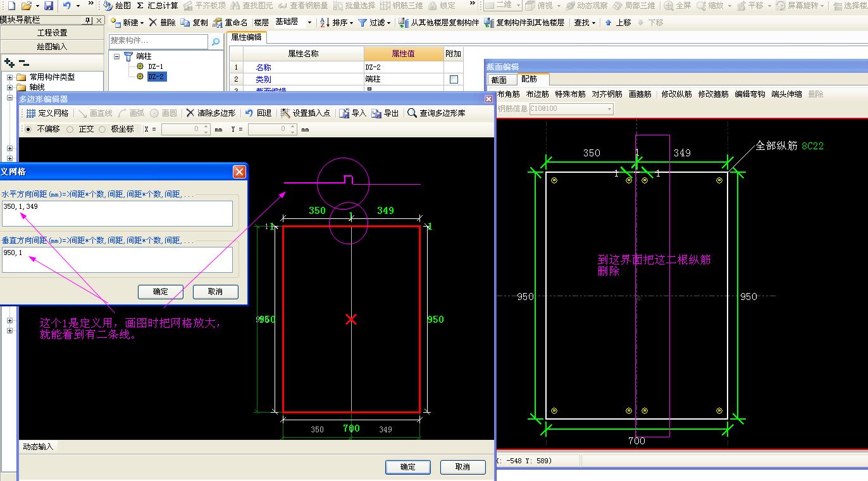Click 清除多边形 to clear the polygon

click(x=211, y=113)
